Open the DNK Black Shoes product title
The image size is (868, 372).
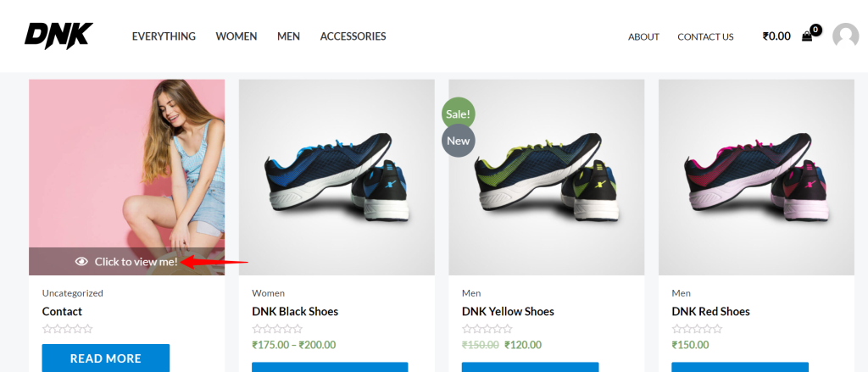pyautogui.click(x=295, y=311)
